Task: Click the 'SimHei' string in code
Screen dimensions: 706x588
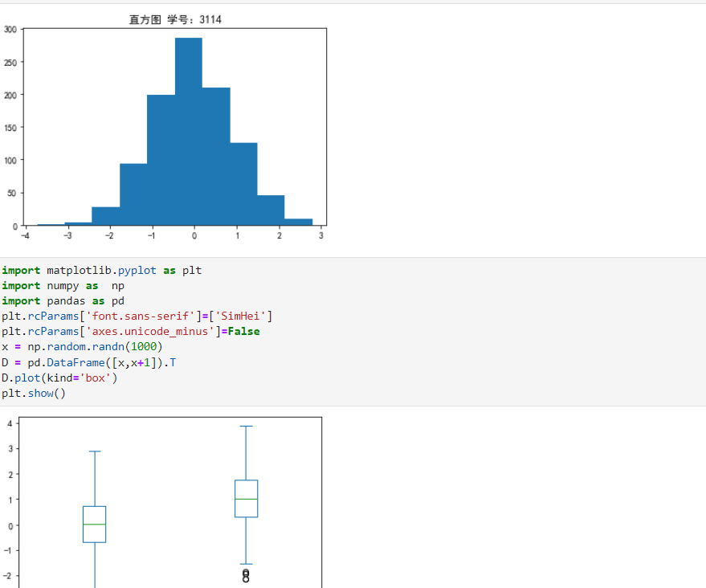Action: click(240, 316)
